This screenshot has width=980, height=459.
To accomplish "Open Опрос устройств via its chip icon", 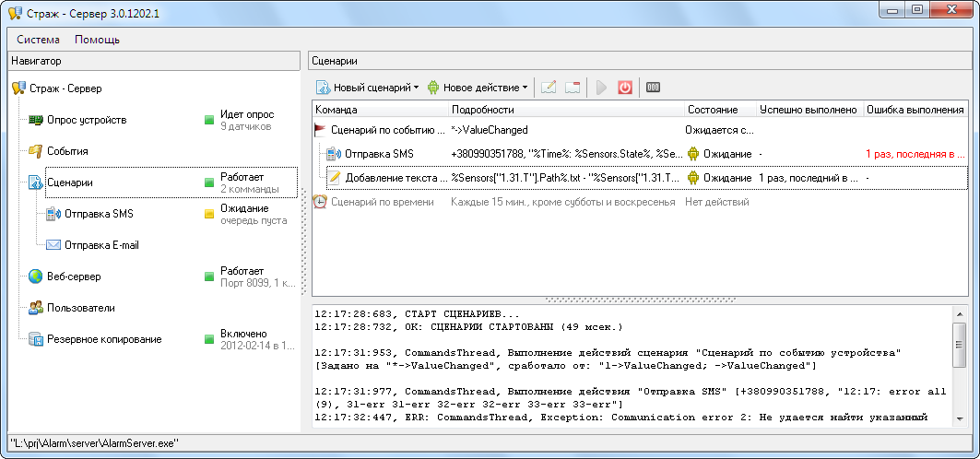I will (36, 120).
